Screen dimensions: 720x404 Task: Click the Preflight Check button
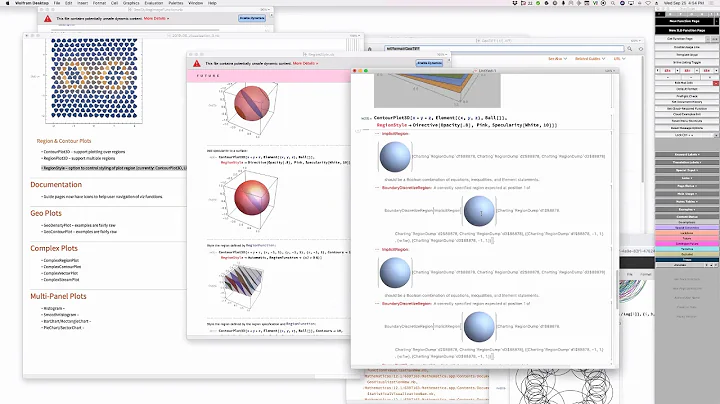coord(686,96)
